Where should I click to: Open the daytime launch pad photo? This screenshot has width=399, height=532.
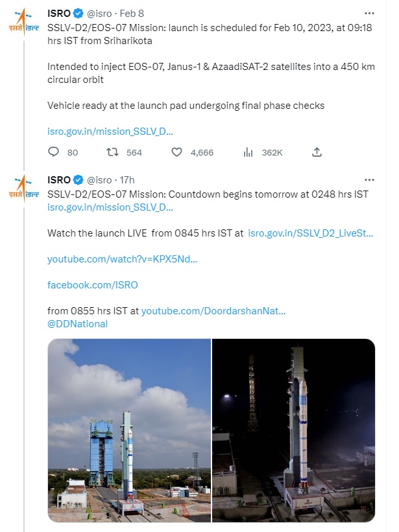pyautogui.click(x=129, y=430)
